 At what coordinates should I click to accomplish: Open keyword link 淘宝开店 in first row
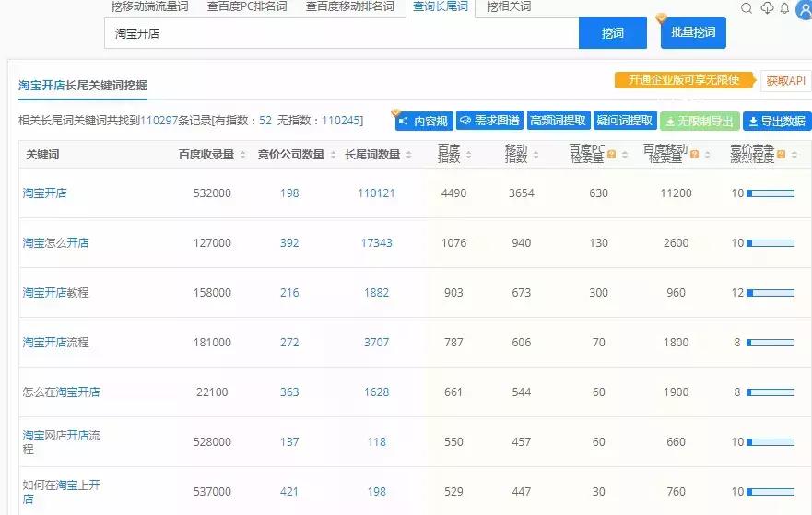44,193
